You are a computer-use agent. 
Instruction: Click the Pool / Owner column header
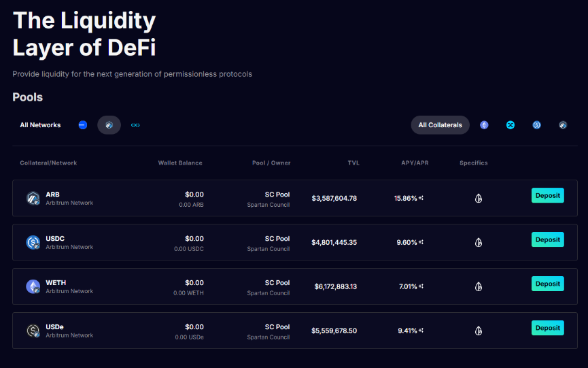click(x=271, y=163)
